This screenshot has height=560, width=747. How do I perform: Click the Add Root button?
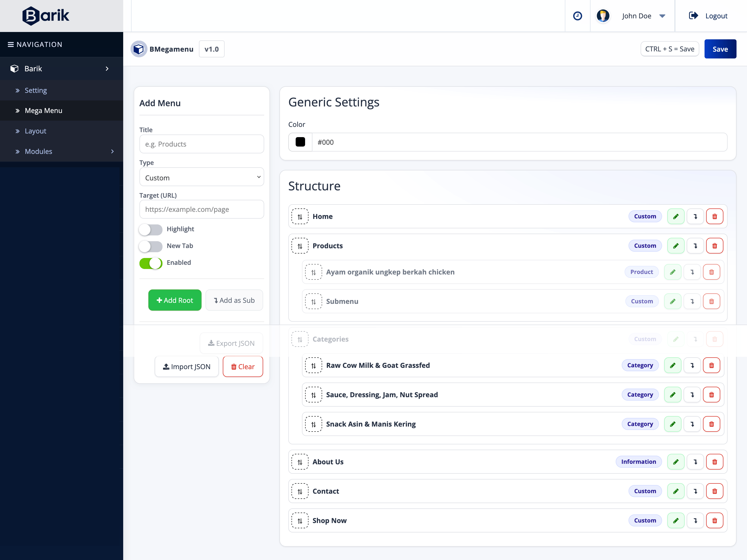(175, 300)
